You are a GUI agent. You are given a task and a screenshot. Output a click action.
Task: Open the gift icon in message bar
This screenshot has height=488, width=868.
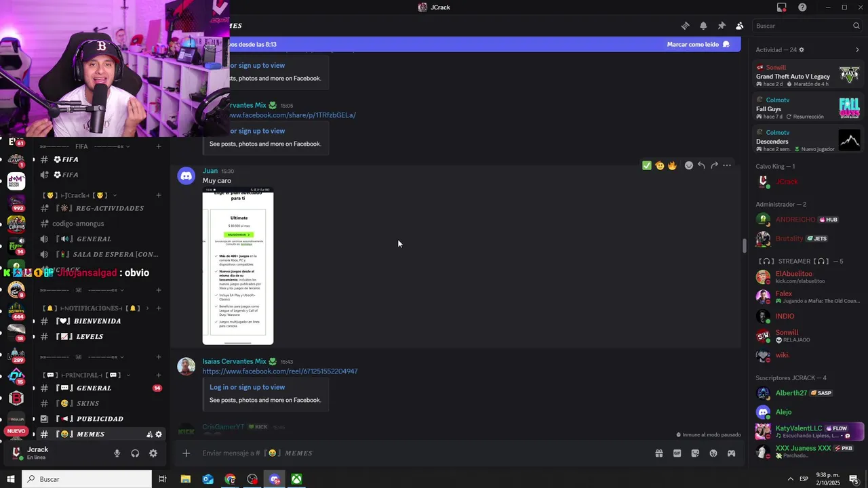coord(658,453)
